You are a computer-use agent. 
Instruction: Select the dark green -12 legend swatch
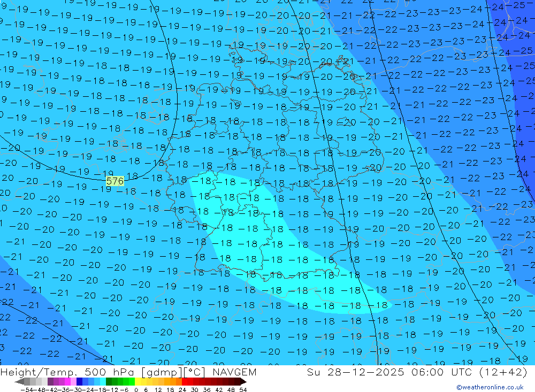coord(109,381)
